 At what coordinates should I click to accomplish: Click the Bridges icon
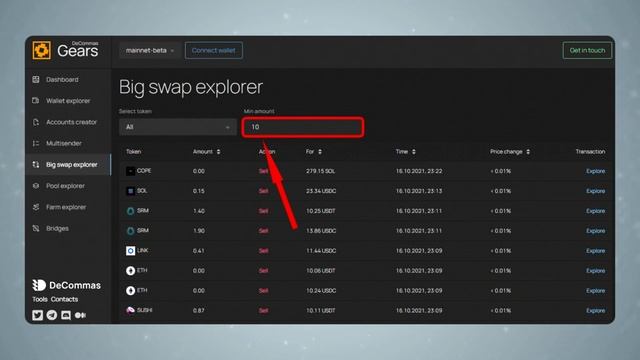36,228
